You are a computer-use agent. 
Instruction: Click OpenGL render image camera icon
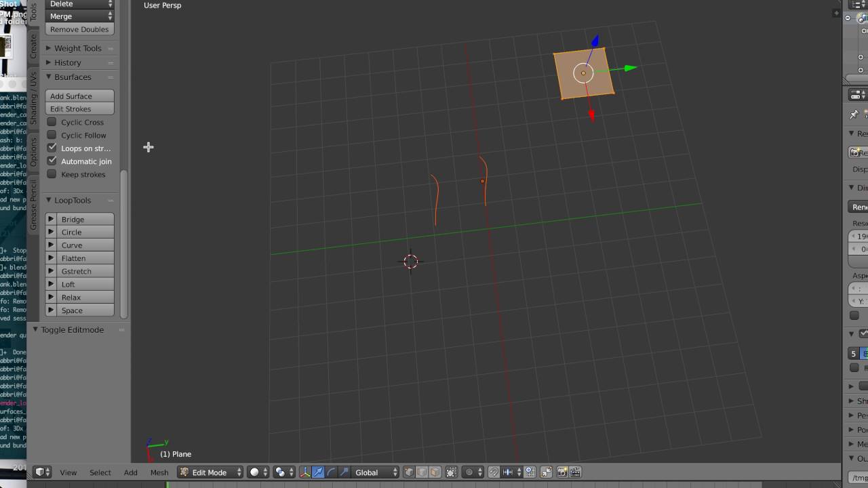click(562, 472)
